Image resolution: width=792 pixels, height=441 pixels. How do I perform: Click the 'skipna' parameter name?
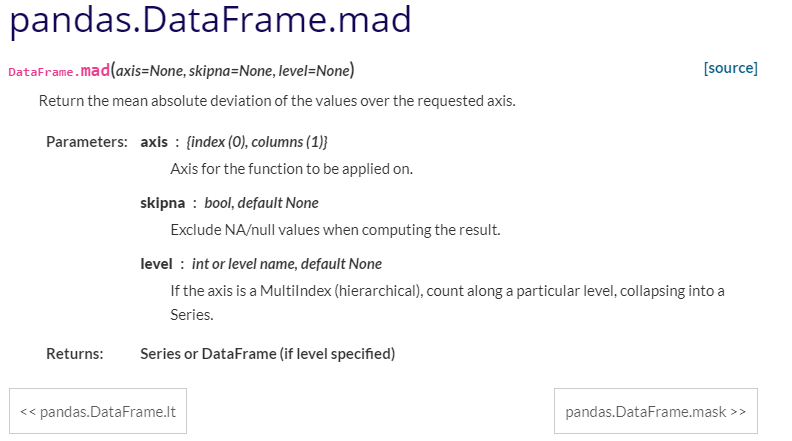point(161,203)
